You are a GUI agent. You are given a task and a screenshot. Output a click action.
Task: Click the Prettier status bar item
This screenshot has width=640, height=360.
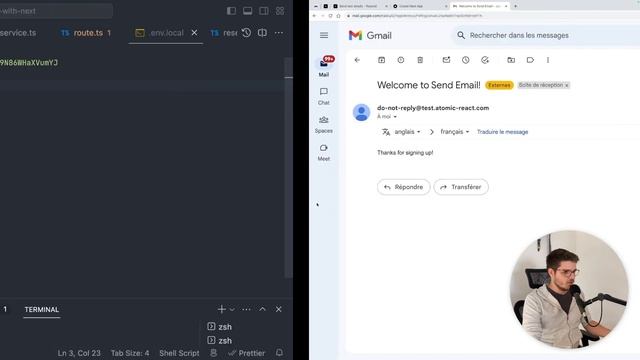coord(247,353)
